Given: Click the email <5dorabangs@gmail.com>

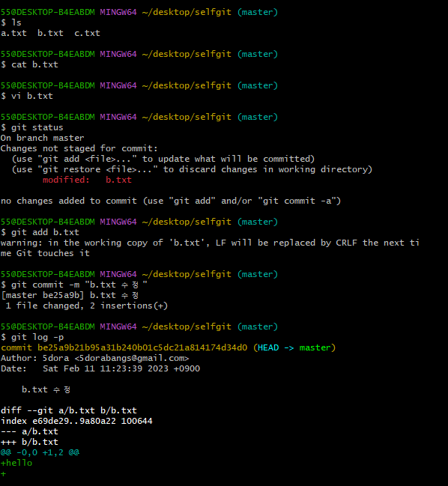Looking at the screenshot, I should tap(132, 358).
